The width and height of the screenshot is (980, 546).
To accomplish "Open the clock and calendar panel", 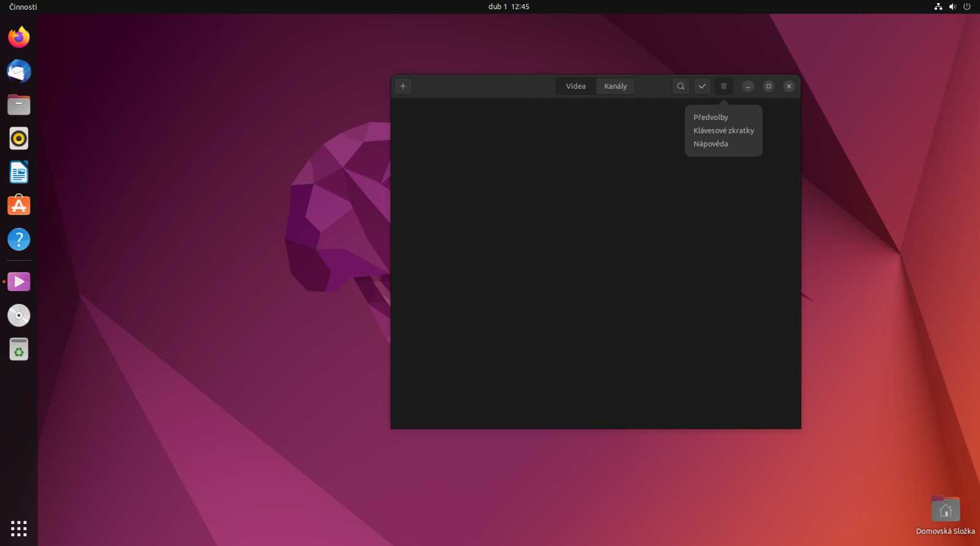I will click(x=508, y=7).
